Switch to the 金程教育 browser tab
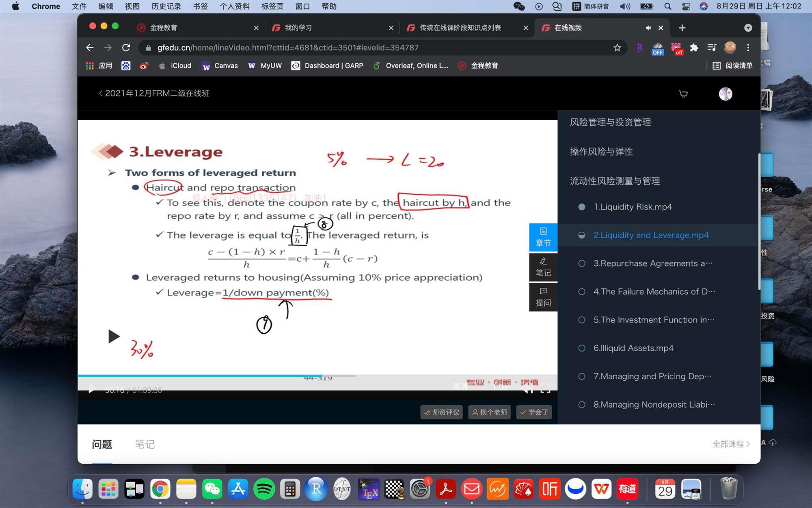Screen dimensions: 812x508 pos(198,28)
